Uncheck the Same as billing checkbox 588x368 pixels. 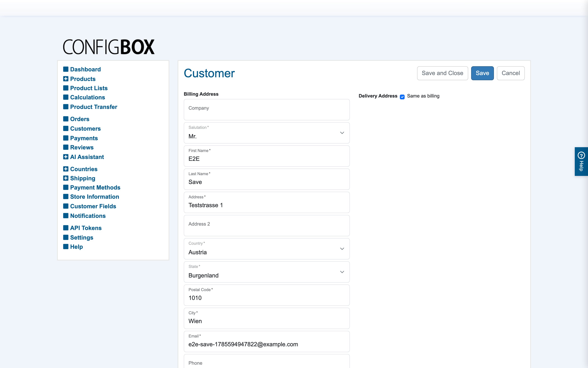click(402, 97)
